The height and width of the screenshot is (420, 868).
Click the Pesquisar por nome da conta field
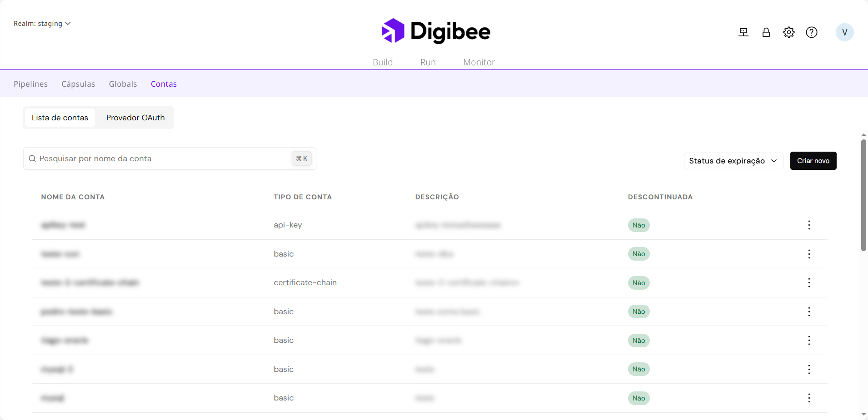tap(164, 158)
